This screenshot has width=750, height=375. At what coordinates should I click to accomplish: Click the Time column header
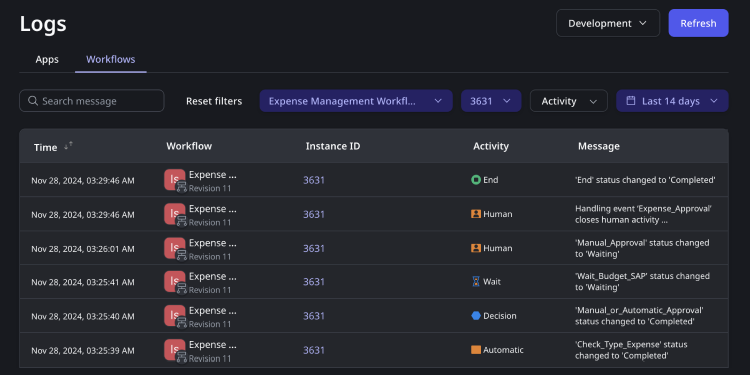tap(45, 147)
